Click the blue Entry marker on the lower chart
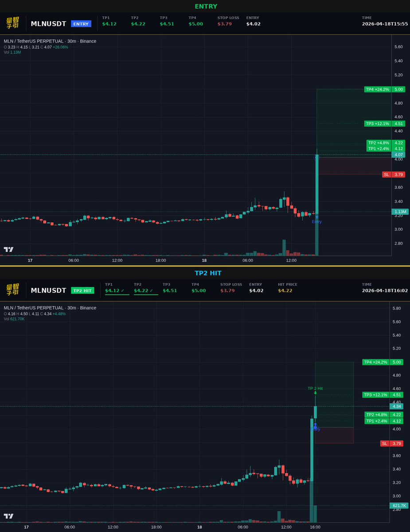This screenshot has width=410, height=532. (315, 426)
